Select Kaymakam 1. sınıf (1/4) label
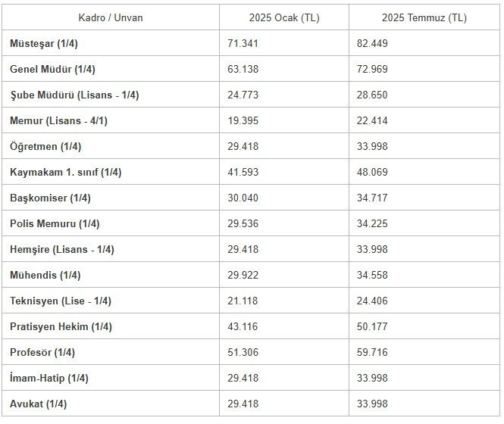 pos(66,172)
